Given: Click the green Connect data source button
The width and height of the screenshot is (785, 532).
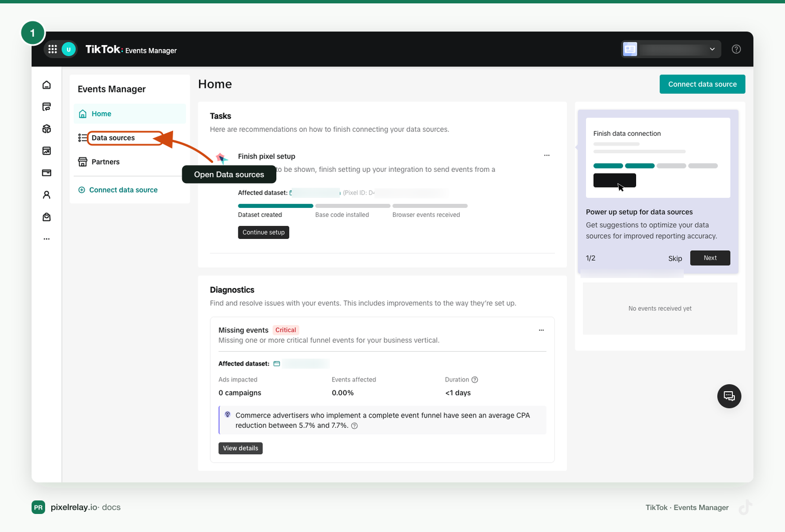Looking at the screenshot, I should [x=702, y=84].
